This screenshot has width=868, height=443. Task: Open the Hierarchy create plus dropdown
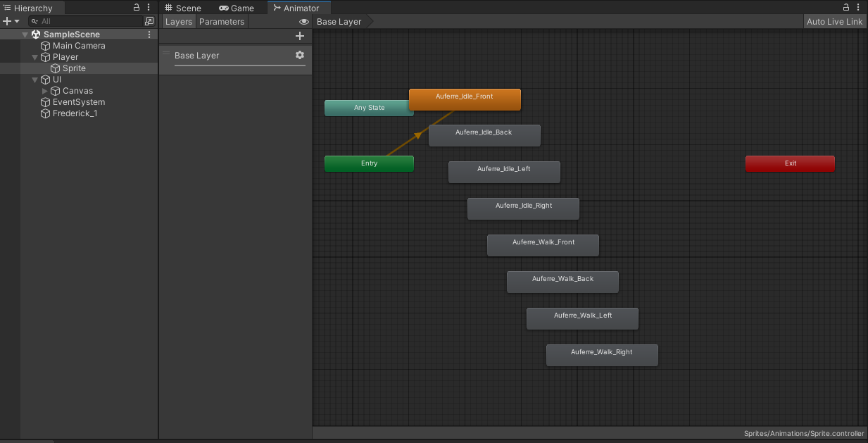(x=11, y=22)
